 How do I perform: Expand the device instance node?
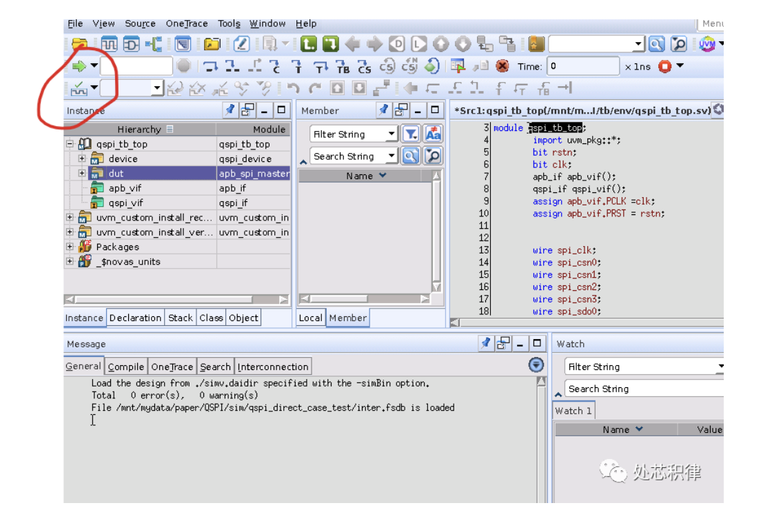[x=82, y=158]
